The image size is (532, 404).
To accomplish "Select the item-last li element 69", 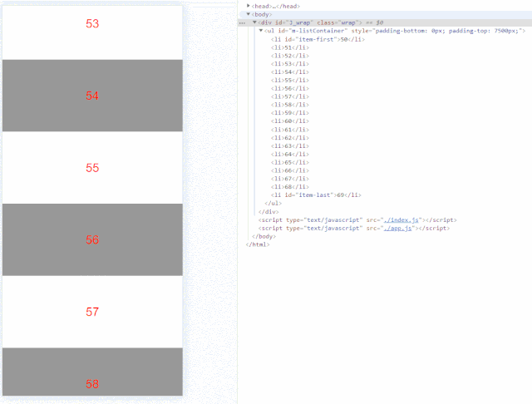I will (316, 195).
